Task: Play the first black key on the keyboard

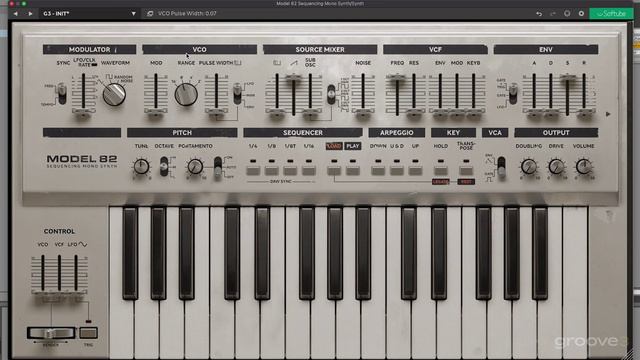Action: pyautogui.click(x=130, y=253)
